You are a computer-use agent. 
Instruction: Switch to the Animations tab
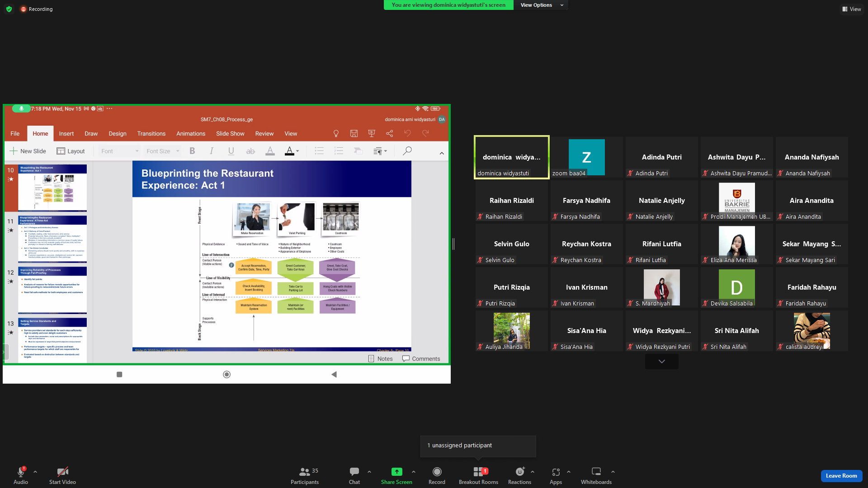tap(191, 133)
